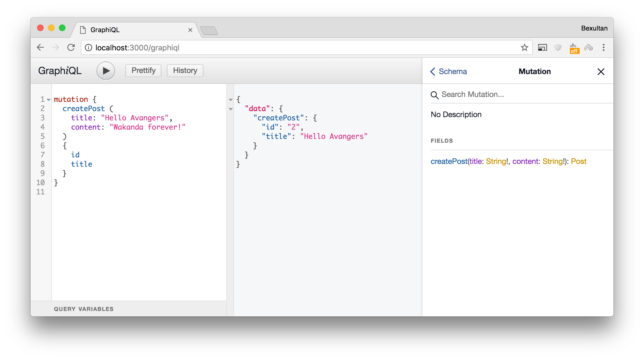This screenshot has height=360, width=644.
Task: Click the cast screen icon
Action: pyautogui.click(x=542, y=48)
